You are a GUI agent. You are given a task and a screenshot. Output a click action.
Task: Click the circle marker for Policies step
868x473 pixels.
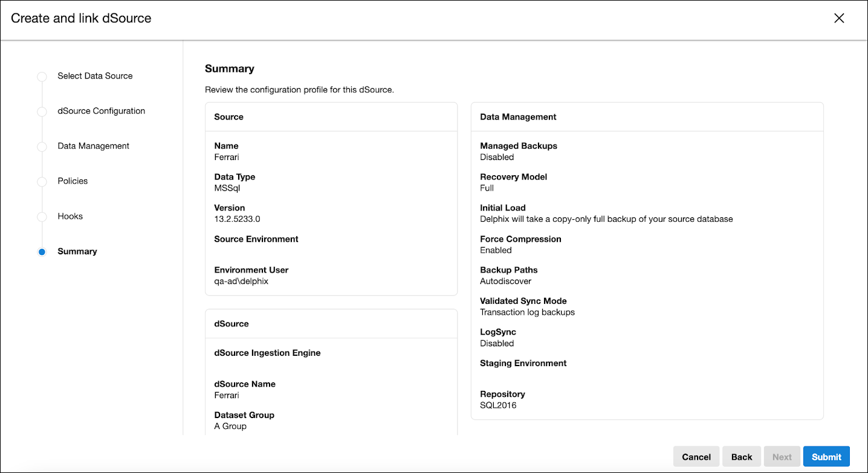(x=42, y=182)
